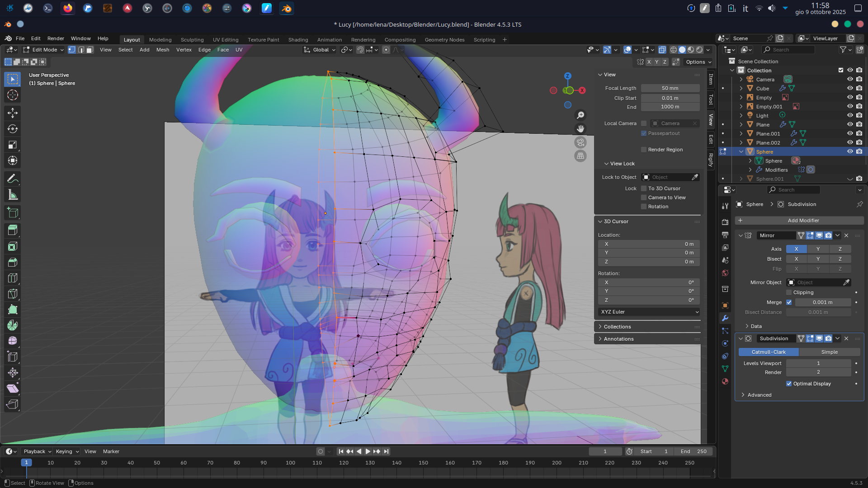This screenshot has width=868, height=488.
Task: Select the Annotate tool
Action: pos(13,179)
